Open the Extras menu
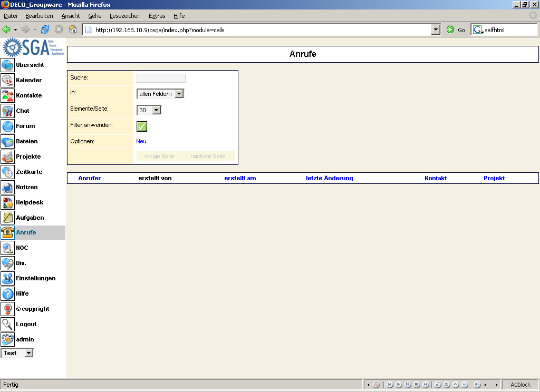 click(157, 16)
